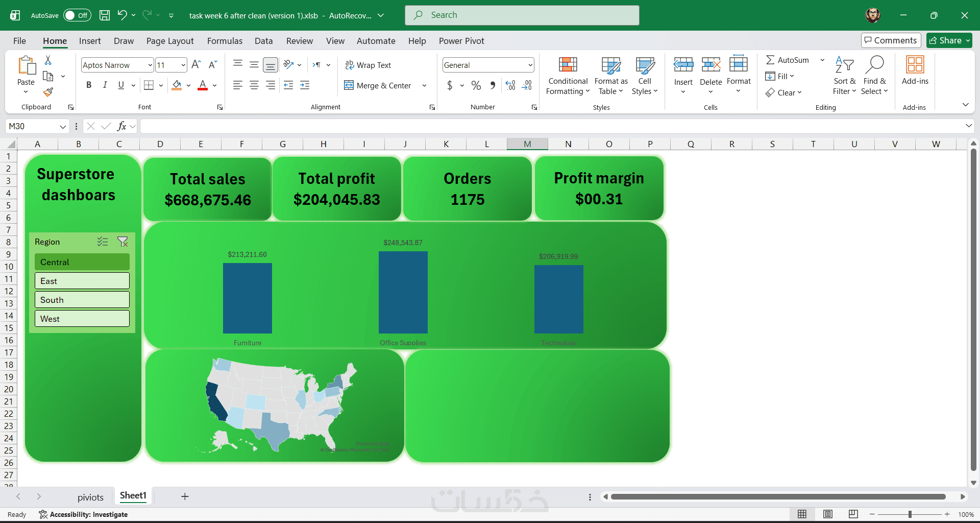Open the Page Layout tab

click(170, 41)
